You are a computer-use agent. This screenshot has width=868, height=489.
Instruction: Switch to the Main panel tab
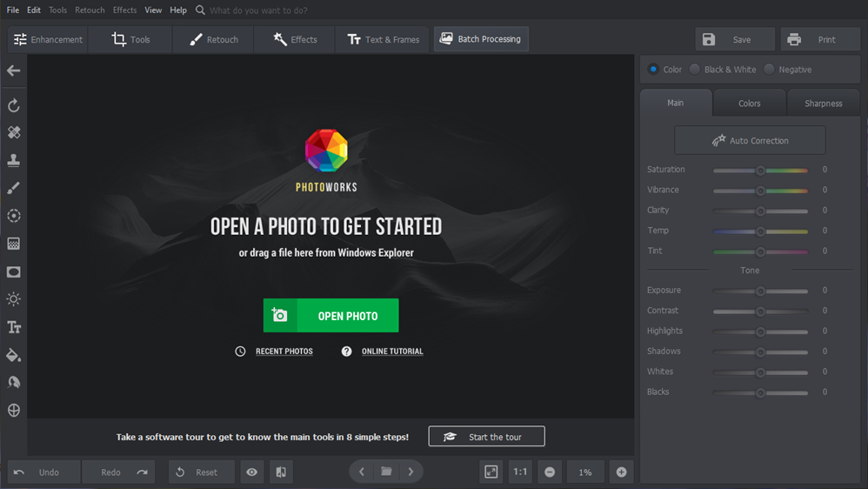click(676, 103)
